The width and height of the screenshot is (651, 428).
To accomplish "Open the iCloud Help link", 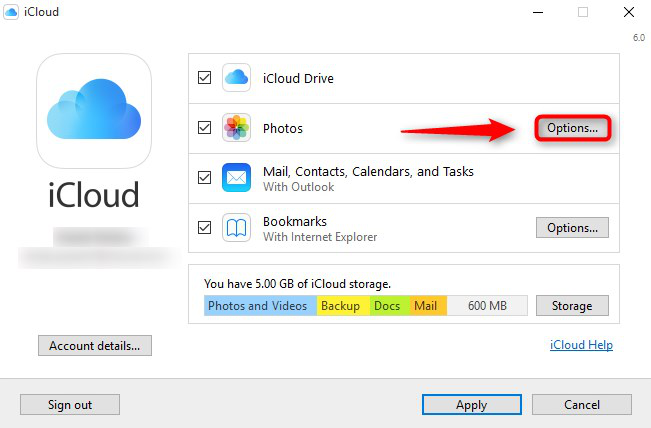I will 581,345.
